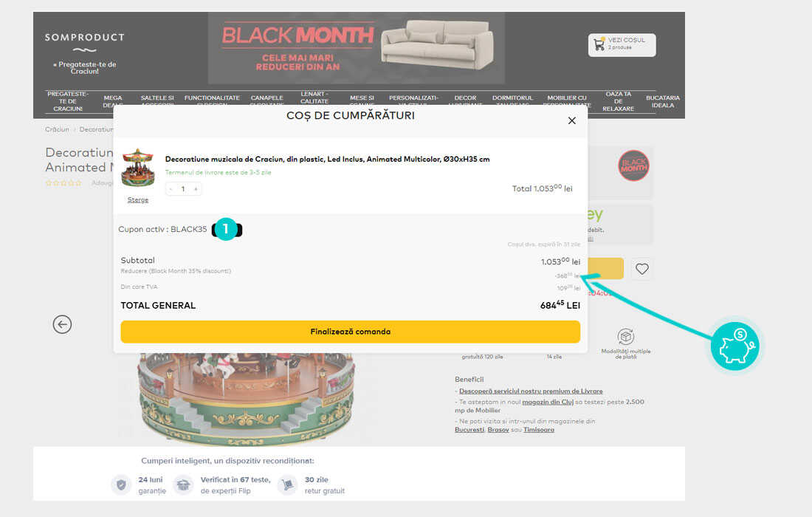Go back using the left arrow circle
Viewport: 812px width, 517px height.
pyautogui.click(x=62, y=324)
